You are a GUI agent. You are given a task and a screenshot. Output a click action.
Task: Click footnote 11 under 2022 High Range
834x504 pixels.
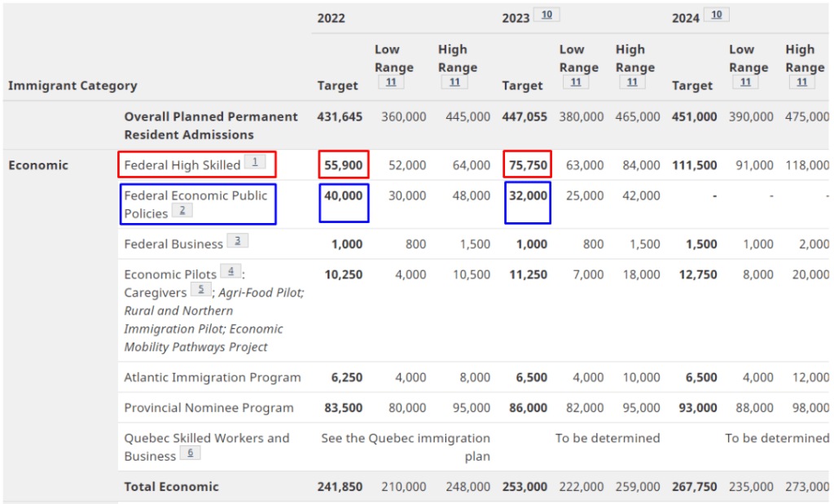tap(454, 82)
